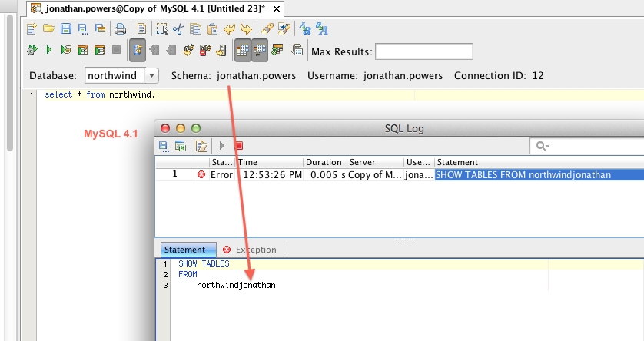Select the Error status cell in row 1
The height and width of the screenshot is (341, 644).
pos(222,175)
